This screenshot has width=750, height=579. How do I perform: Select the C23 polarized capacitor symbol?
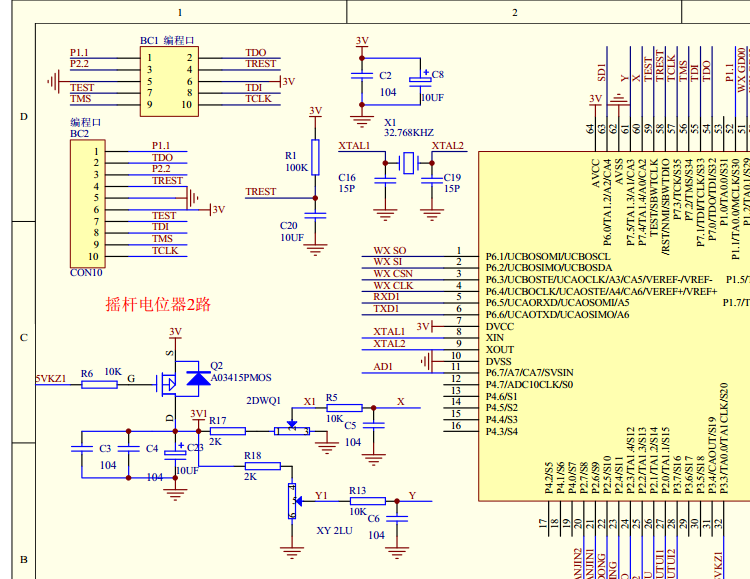175,454
